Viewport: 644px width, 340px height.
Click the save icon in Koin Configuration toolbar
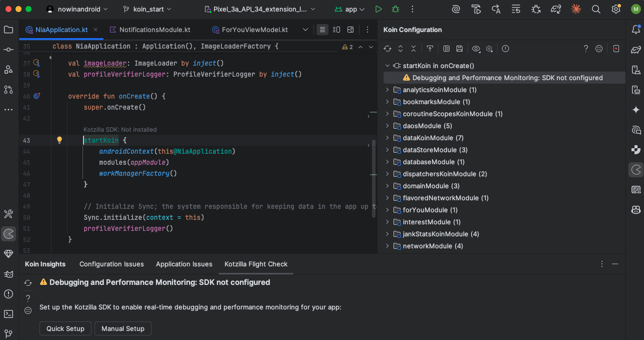click(x=459, y=49)
